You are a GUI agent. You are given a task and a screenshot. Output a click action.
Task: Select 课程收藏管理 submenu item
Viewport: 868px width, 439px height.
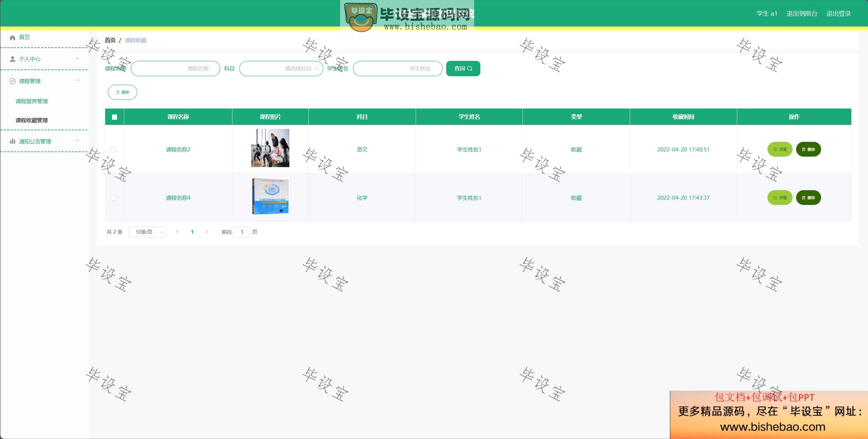32,120
